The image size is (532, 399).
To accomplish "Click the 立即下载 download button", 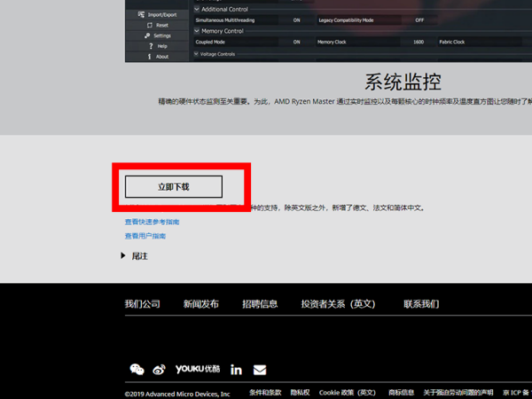I will point(174,187).
